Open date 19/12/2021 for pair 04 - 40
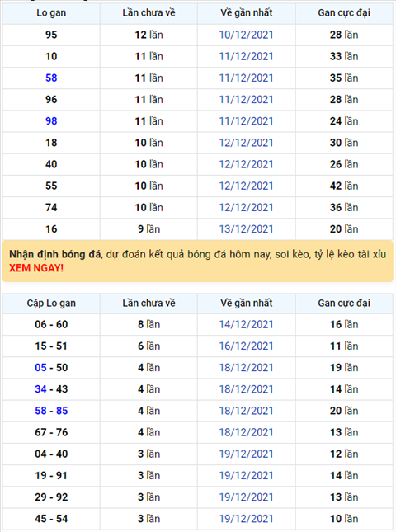This screenshot has height=532, width=396. click(x=246, y=454)
